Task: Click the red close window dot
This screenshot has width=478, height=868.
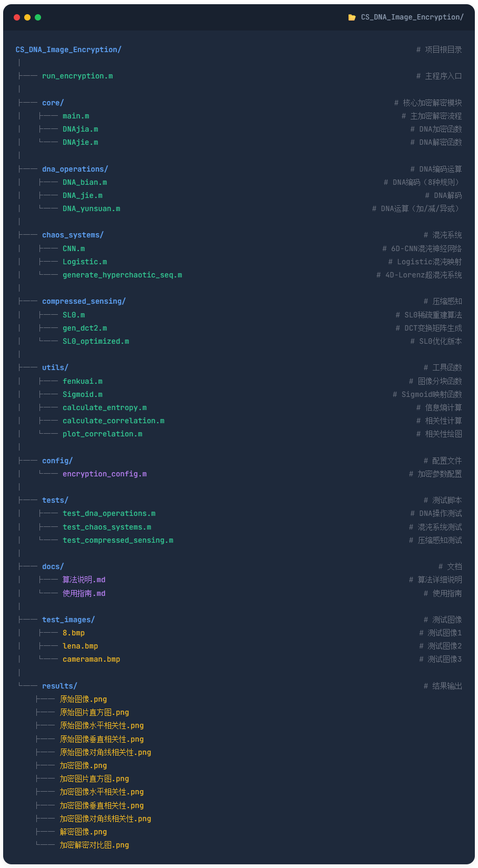Action: [17, 17]
